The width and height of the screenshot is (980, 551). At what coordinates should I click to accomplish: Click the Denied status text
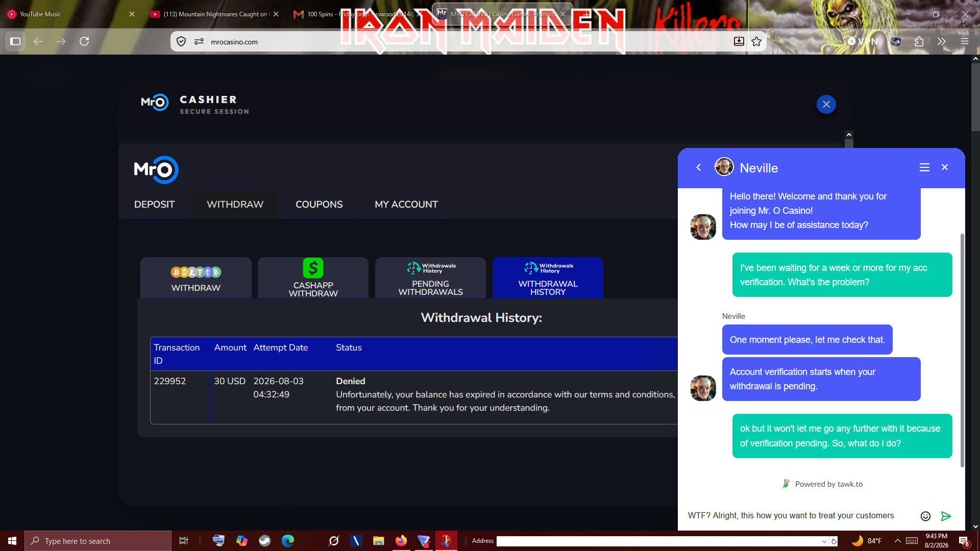(x=351, y=381)
